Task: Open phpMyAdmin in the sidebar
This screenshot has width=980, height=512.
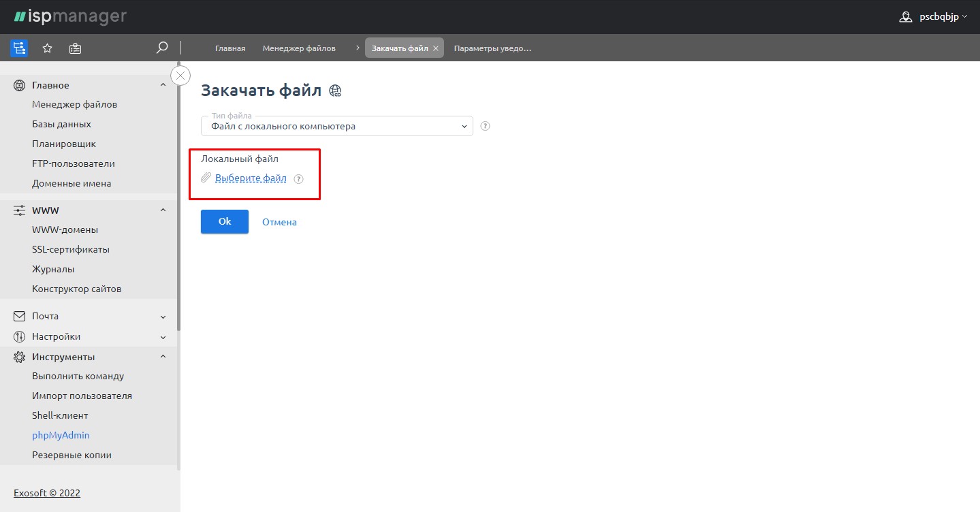Action: click(x=61, y=435)
